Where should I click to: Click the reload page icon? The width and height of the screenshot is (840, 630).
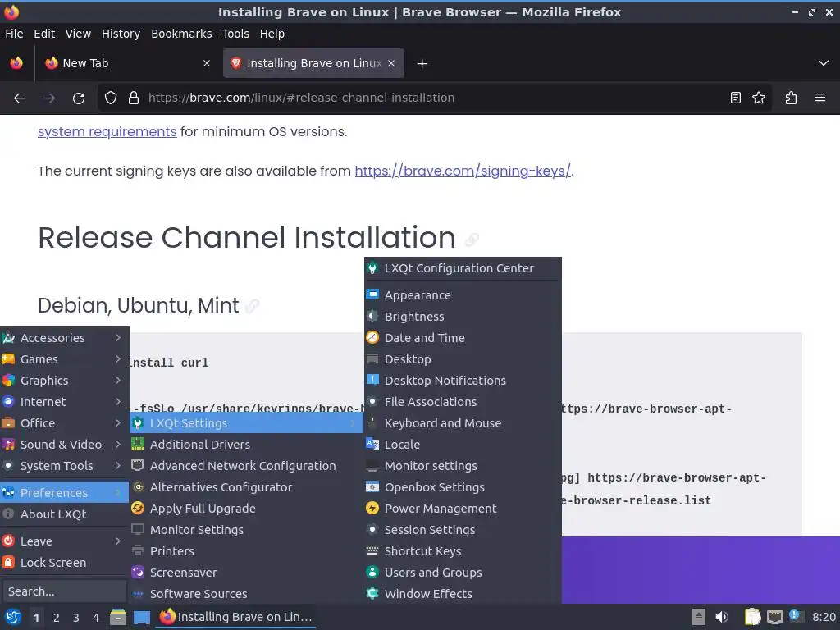click(x=79, y=98)
